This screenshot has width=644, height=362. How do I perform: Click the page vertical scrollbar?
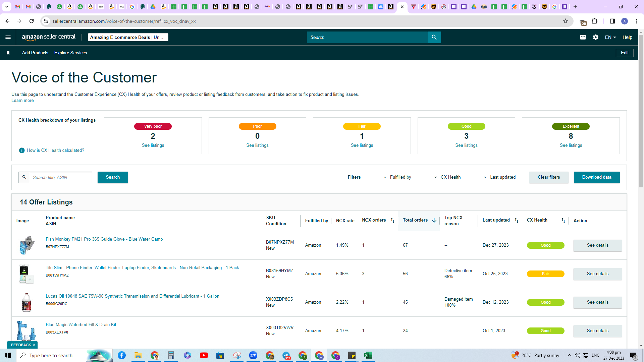(x=641, y=111)
